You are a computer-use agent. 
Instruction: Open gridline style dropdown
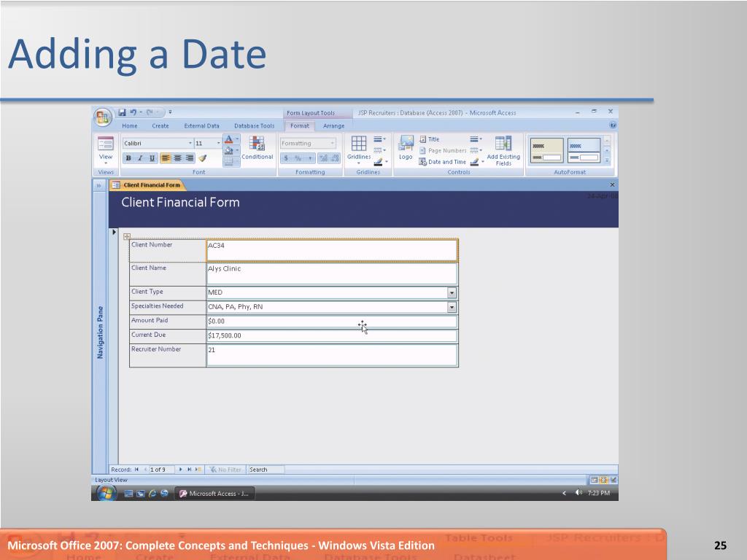pyautogui.click(x=379, y=150)
